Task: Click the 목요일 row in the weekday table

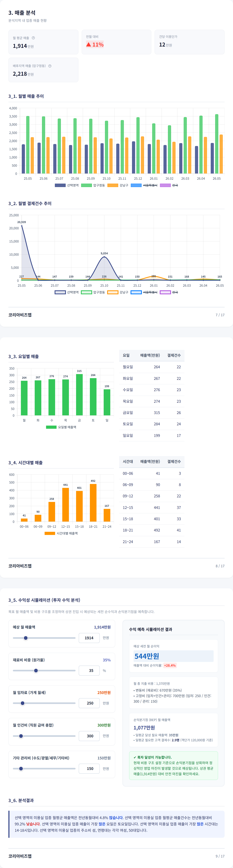Action: click(x=152, y=401)
